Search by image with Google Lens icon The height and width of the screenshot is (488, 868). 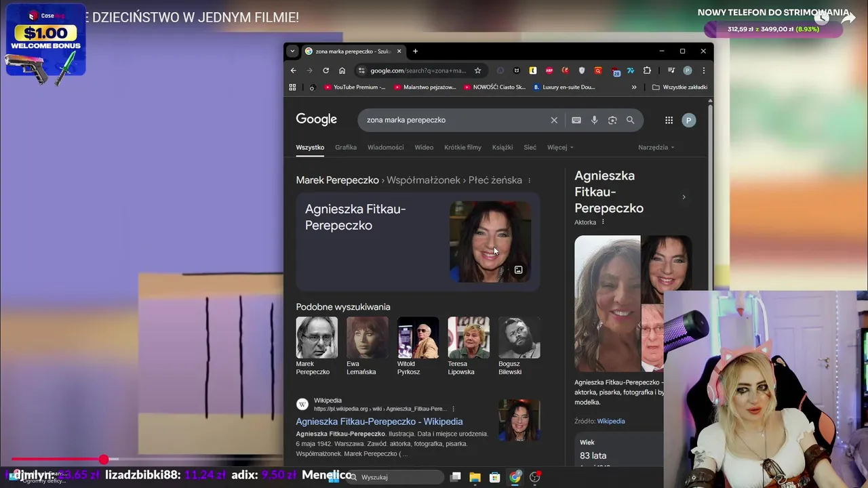pyautogui.click(x=612, y=120)
